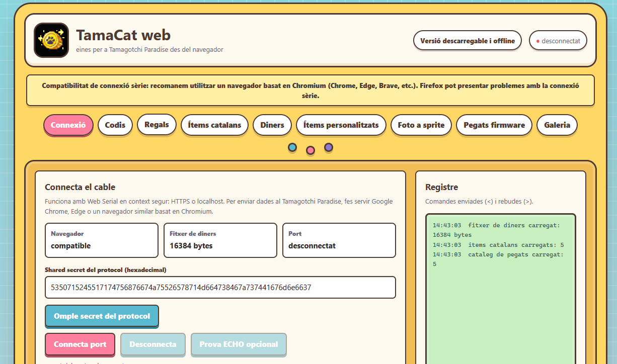
Task: Click 'Shared secret del protocol (hexadecimal)' label
Action: click(x=106, y=270)
